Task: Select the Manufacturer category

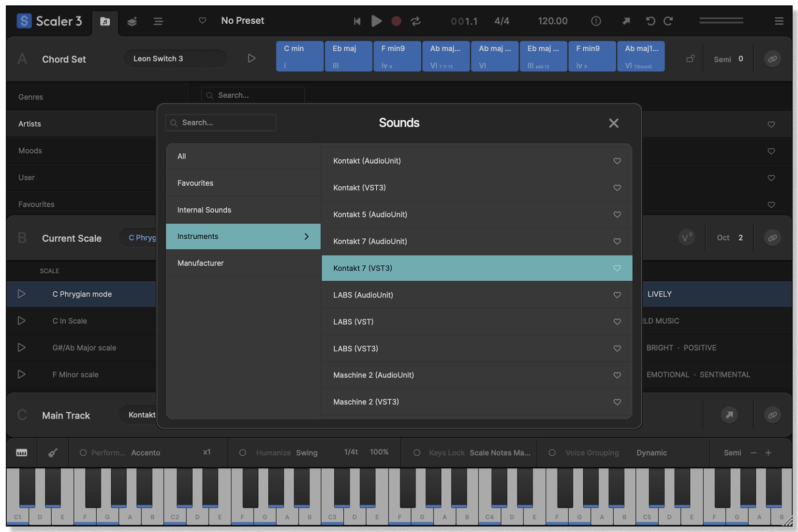Action: 200,263
